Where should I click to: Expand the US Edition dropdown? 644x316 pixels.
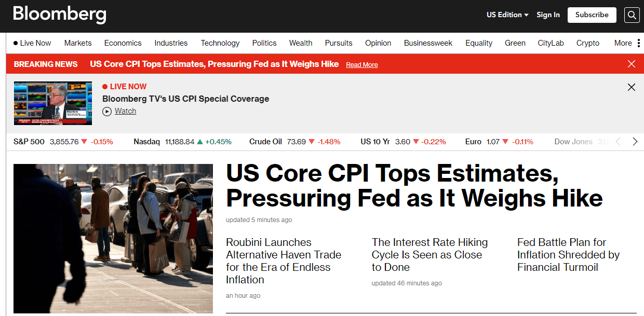507,15
